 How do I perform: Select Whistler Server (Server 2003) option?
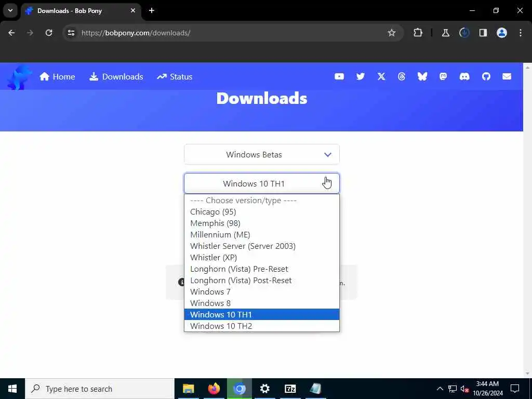coord(262,246)
